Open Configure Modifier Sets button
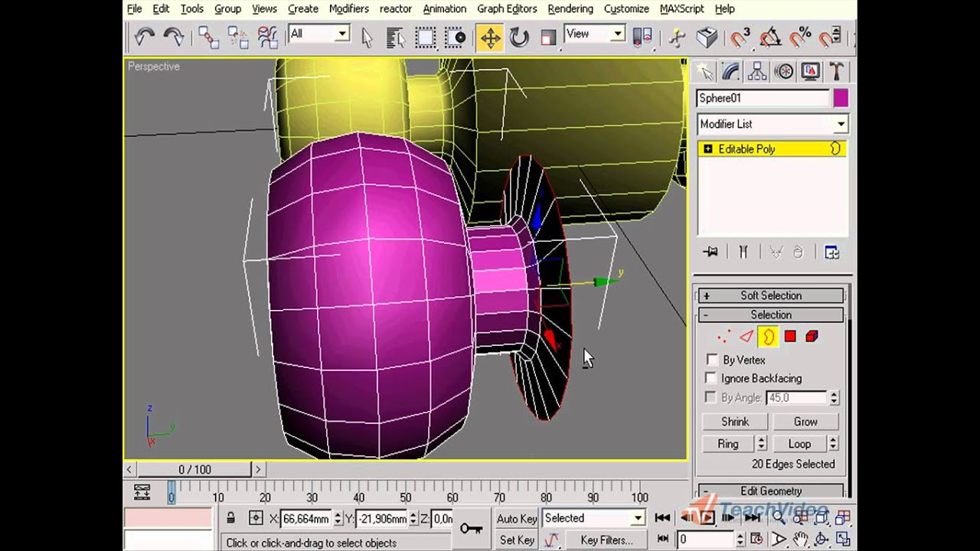980x551 pixels. click(x=832, y=252)
